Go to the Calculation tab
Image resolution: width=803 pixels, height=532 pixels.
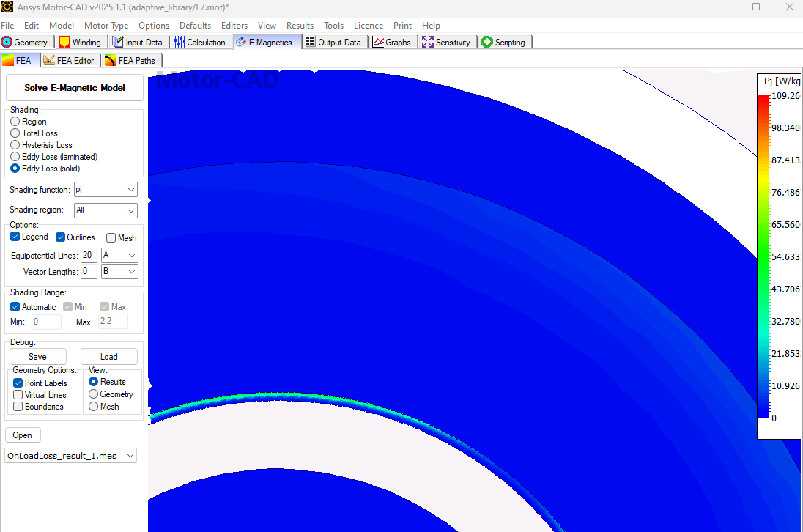[200, 42]
